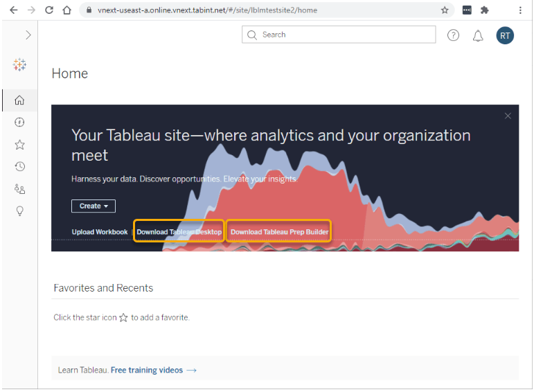Click Download Tableau Prep Builder

[x=279, y=232]
